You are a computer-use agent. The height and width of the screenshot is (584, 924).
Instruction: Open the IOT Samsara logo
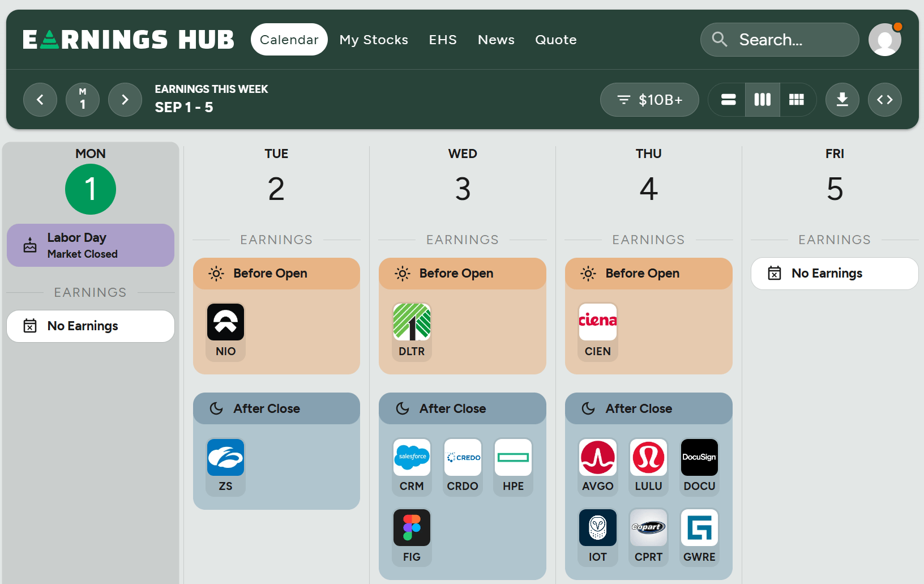coord(598,528)
